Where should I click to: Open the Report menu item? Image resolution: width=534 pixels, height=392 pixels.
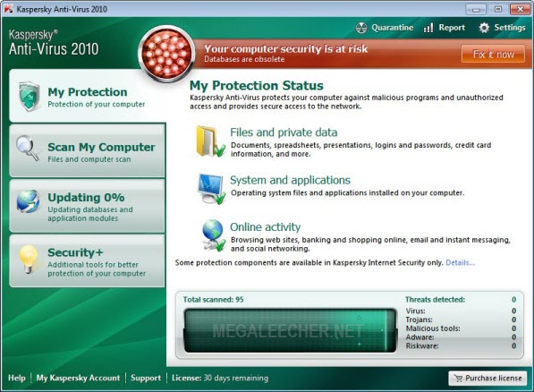click(444, 28)
